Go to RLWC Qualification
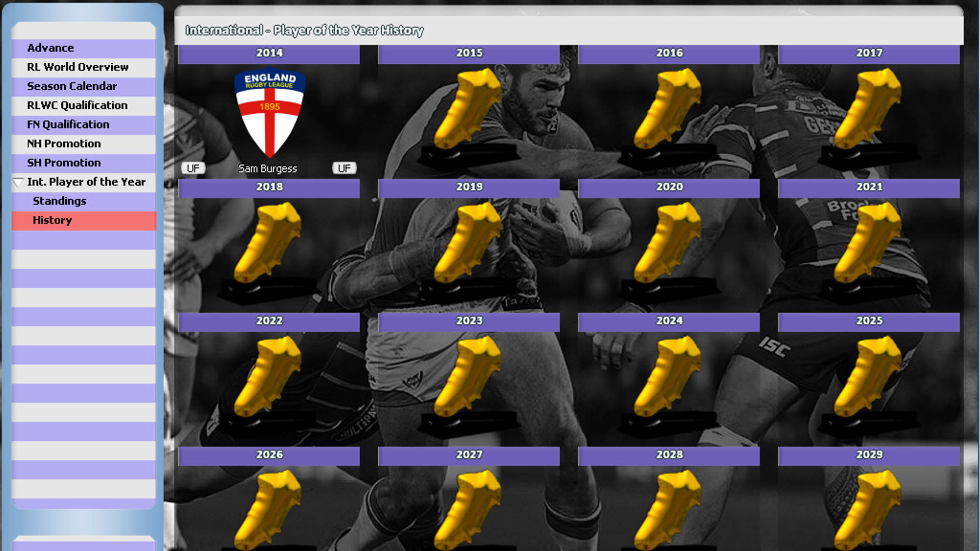 click(x=84, y=106)
